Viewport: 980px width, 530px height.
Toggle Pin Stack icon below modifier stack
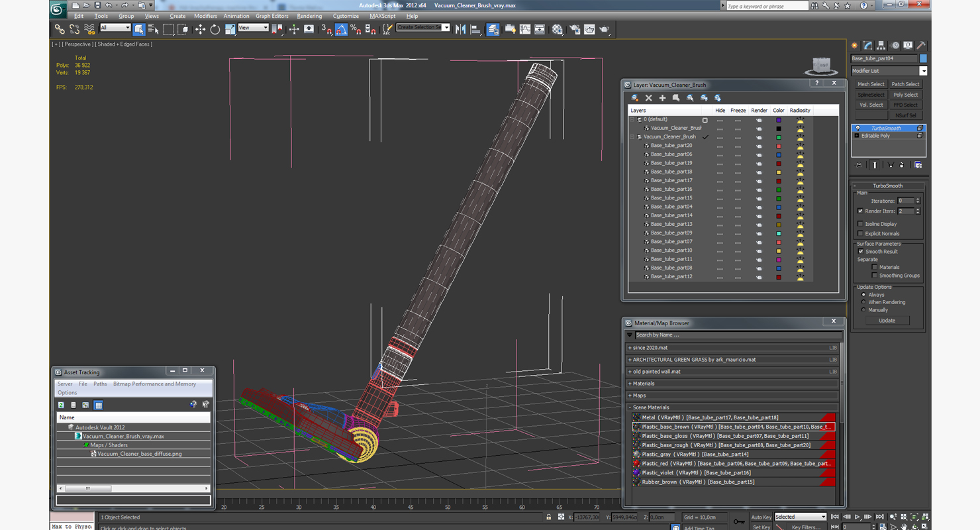coord(859,165)
